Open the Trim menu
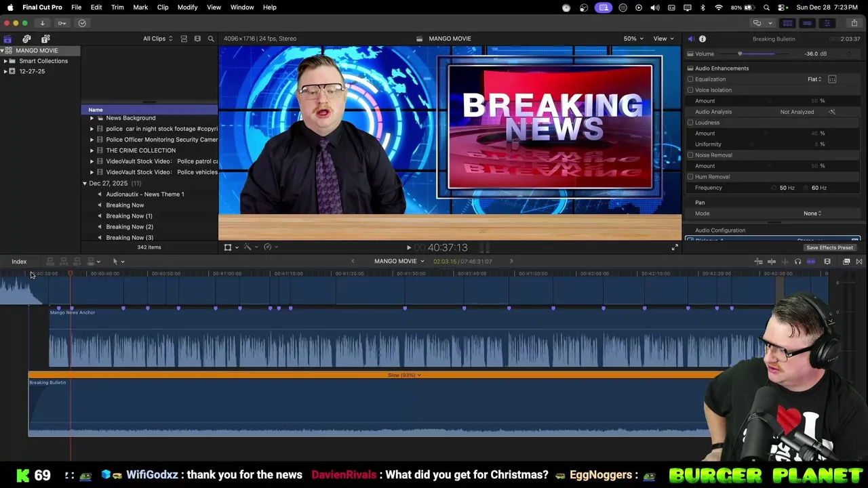 117,7
